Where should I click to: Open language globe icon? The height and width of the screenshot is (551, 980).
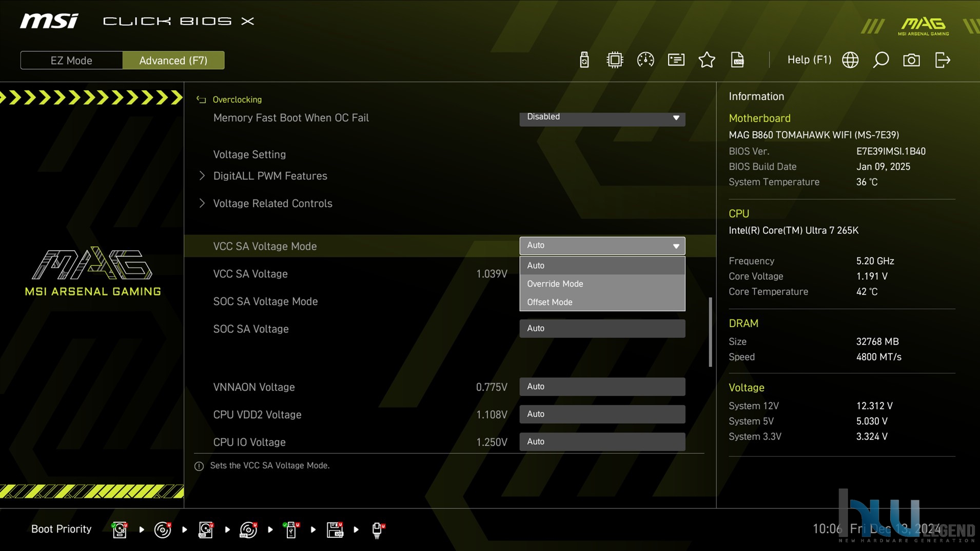click(850, 60)
